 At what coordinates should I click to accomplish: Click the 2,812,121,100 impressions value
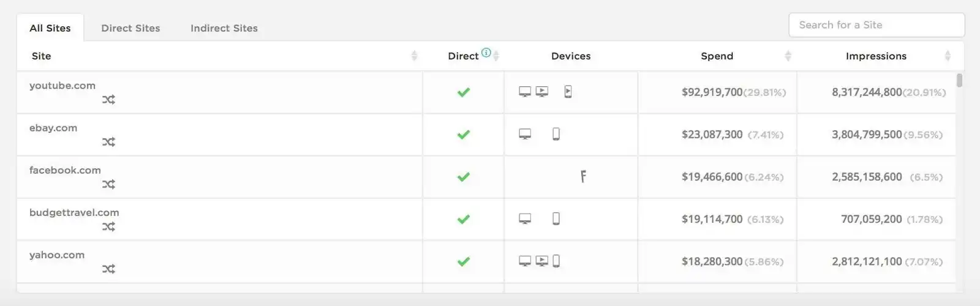coord(867,261)
